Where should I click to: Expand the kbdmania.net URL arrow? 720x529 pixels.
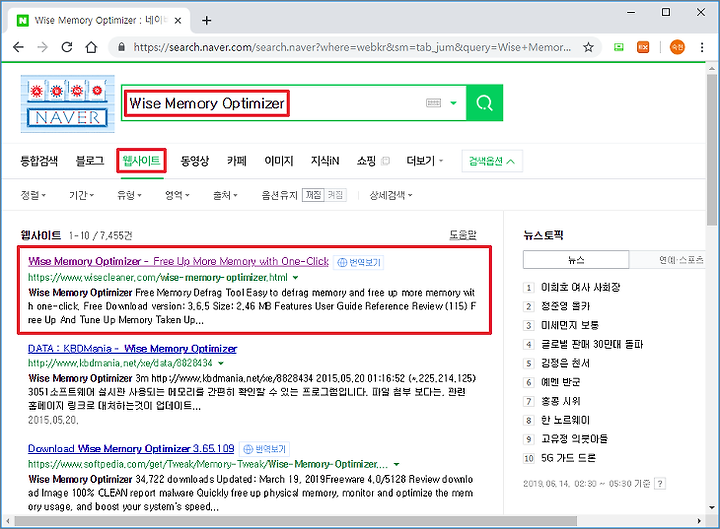pyautogui.click(x=221, y=363)
